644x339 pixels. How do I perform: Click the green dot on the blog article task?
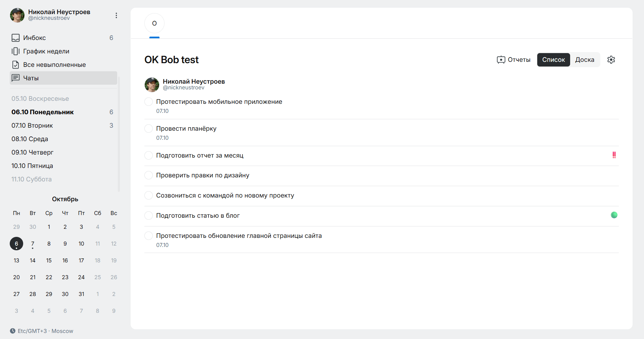pyautogui.click(x=614, y=215)
